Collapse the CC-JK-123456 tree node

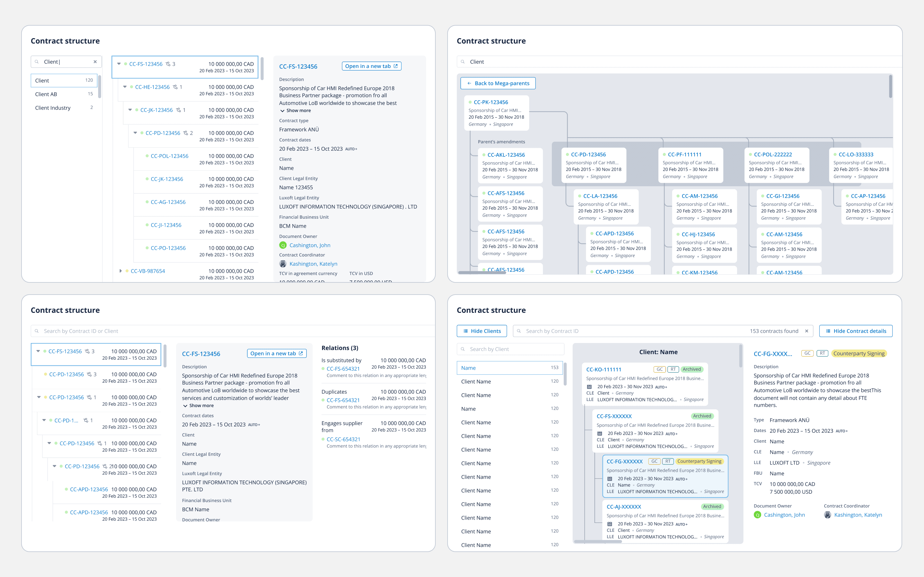[x=130, y=110]
